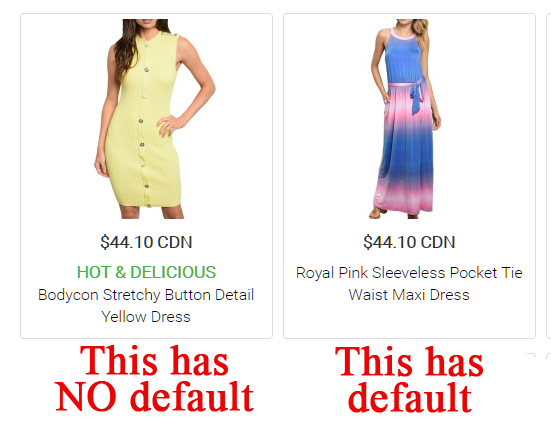Click blank space below the maxi dress title
This screenshot has width=551, height=440.
point(409,320)
